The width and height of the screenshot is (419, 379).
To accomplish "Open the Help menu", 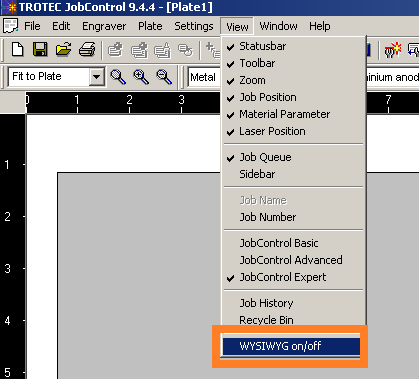I will [320, 26].
